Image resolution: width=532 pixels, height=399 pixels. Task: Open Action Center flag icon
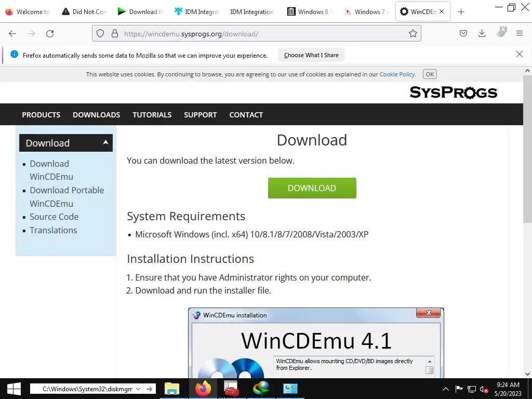pos(459,389)
